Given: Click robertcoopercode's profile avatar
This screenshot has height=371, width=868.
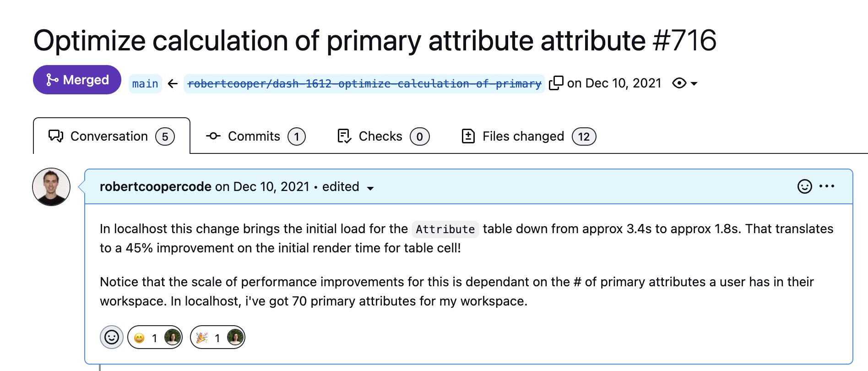Looking at the screenshot, I should pos(51,187).
